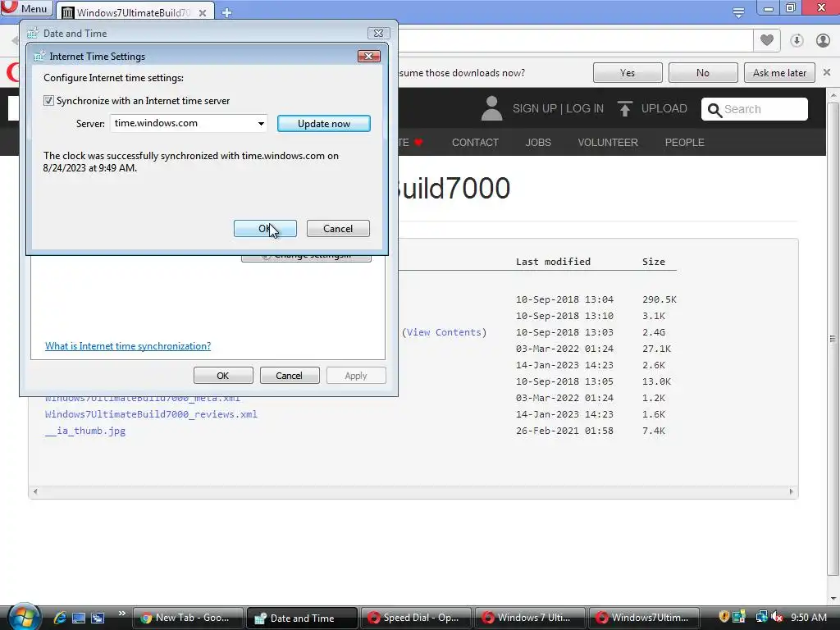The width and height of the screenshot is (840, 630).
Task: Open the Windows Start orb
Action: [23, 617]
